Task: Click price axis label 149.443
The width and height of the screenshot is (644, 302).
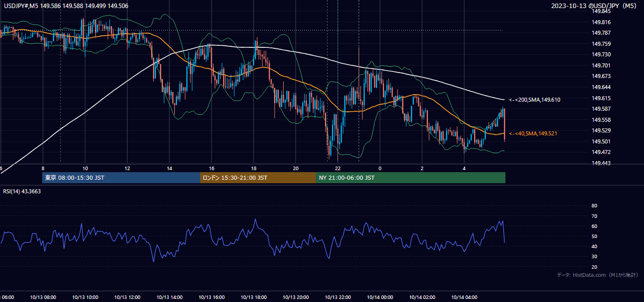Action: [x=602, y=163]
